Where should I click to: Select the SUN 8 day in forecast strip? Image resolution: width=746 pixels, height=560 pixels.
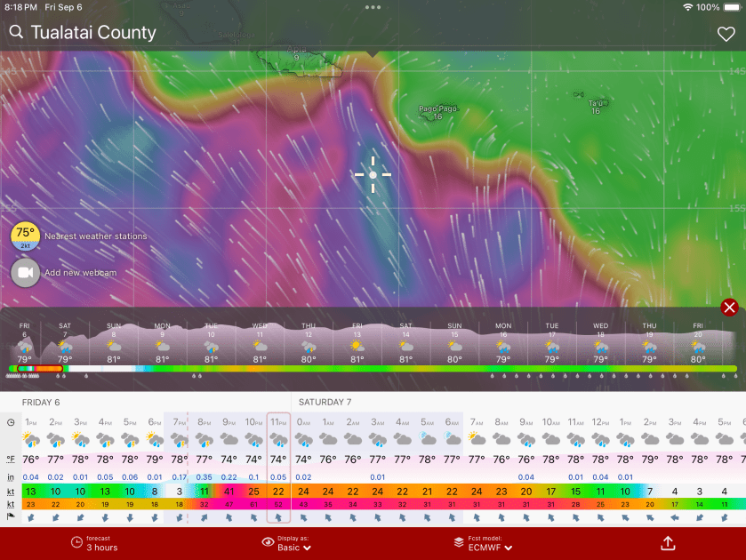114,342
